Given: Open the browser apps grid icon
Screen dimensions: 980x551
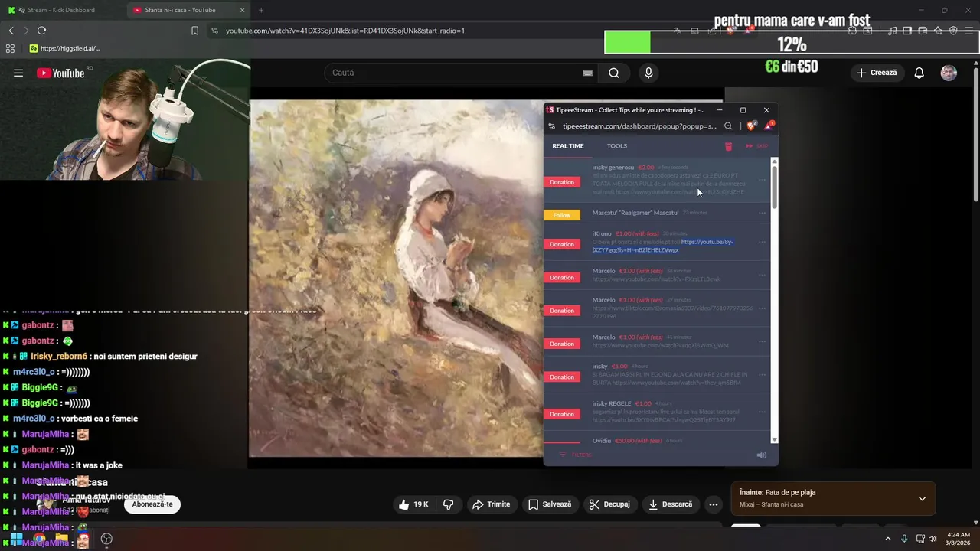Looking at the screenshot, I should pyautogui.click(x=10, y=48).
